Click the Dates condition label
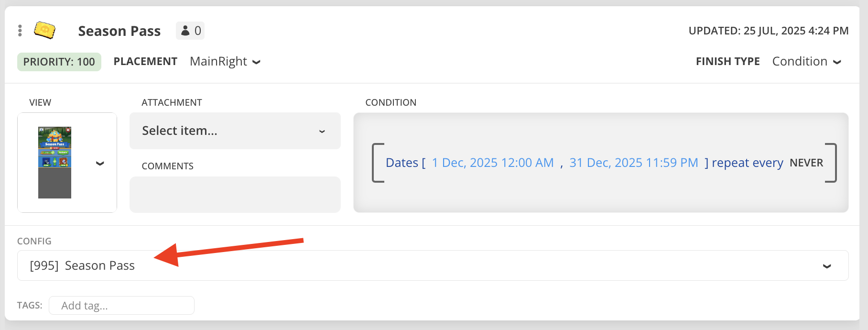 pyautogui.click(x=402, y=163)
